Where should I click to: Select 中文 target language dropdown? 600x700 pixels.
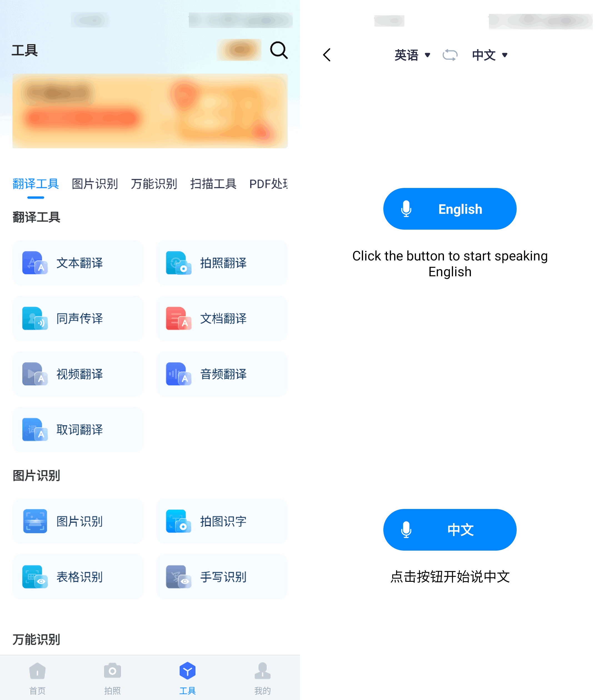(488, 55)
